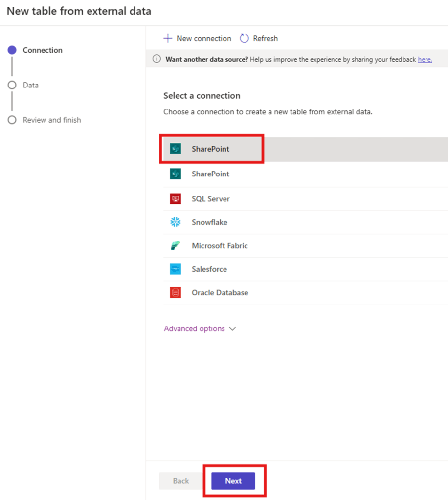Expand the Advanced options chevron
Viewport: 448px width, 500px height.
pos(233,329)
